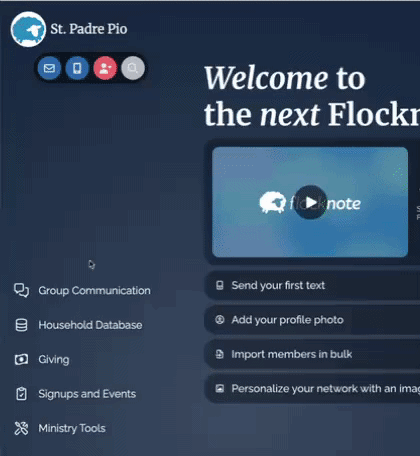Click the St. Padre Pio sheep logo
This screenshot has height=456, width=420.
(x=28, y=29)
